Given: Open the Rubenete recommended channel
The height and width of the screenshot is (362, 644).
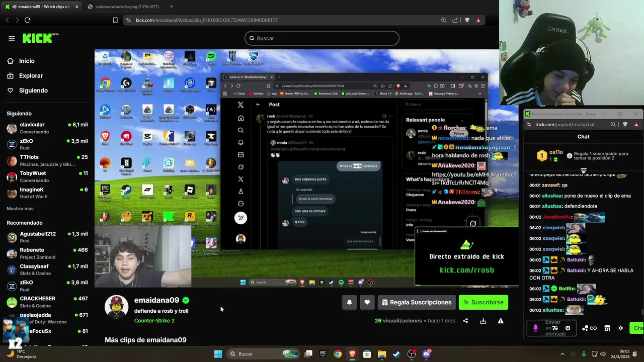Looking at the screenshot, I should (x=47, y=253).
